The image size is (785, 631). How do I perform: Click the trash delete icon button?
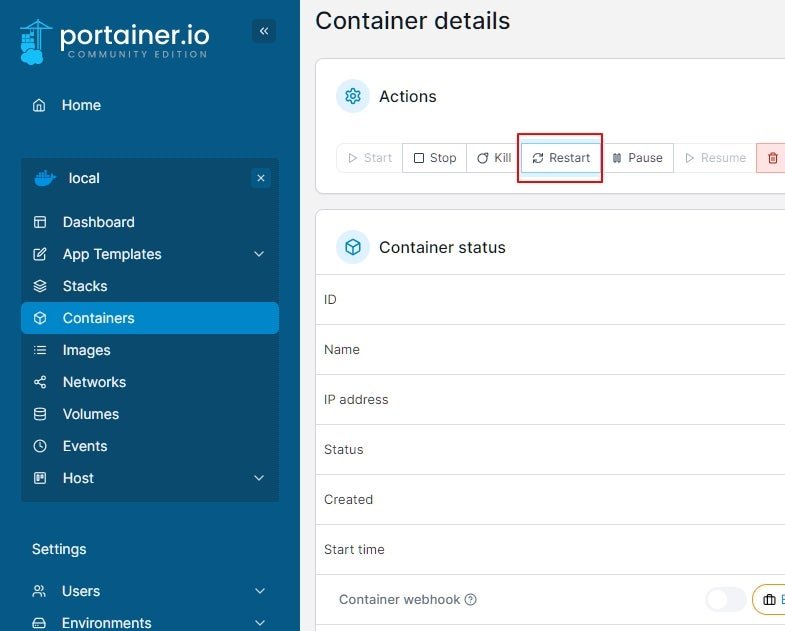point(772,158)
